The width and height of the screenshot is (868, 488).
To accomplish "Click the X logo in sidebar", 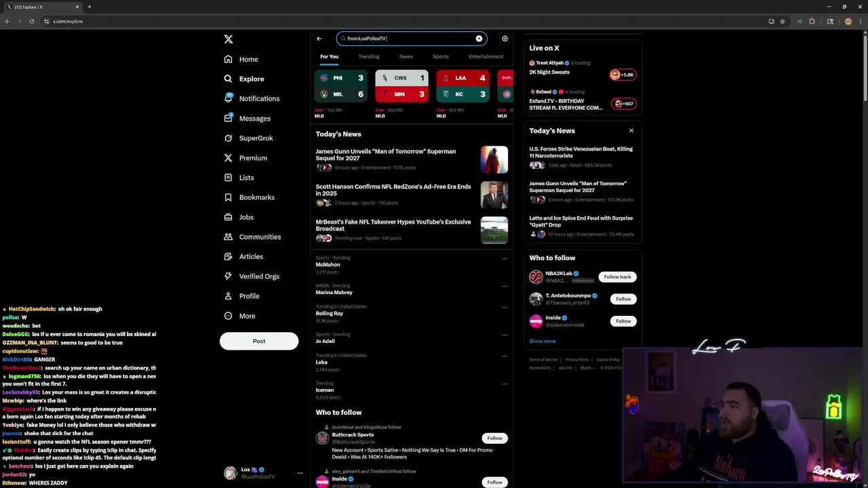I will (229, 39).
